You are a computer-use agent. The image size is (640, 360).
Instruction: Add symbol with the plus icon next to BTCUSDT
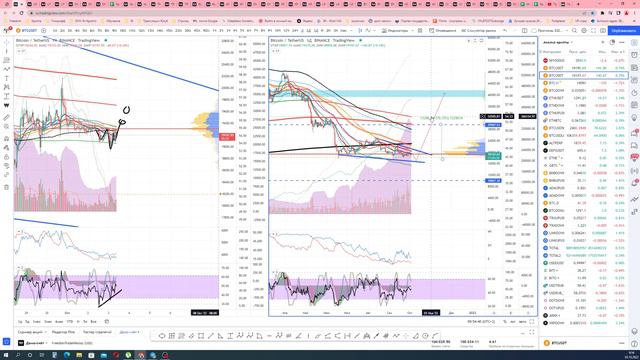[x=44, y=31]
